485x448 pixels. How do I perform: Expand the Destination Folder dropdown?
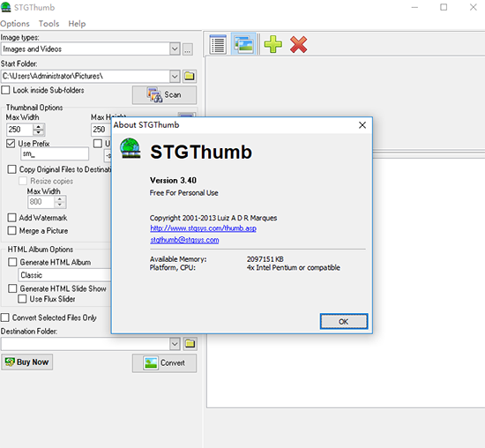[175, 344]
